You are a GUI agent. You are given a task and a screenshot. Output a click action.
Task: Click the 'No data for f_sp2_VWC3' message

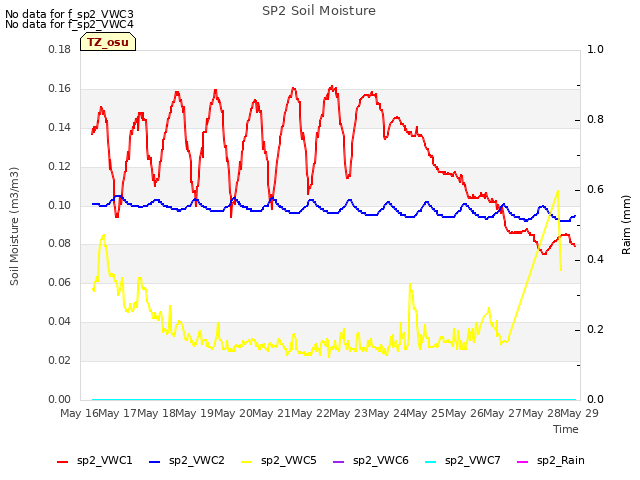tap(69, 14)
